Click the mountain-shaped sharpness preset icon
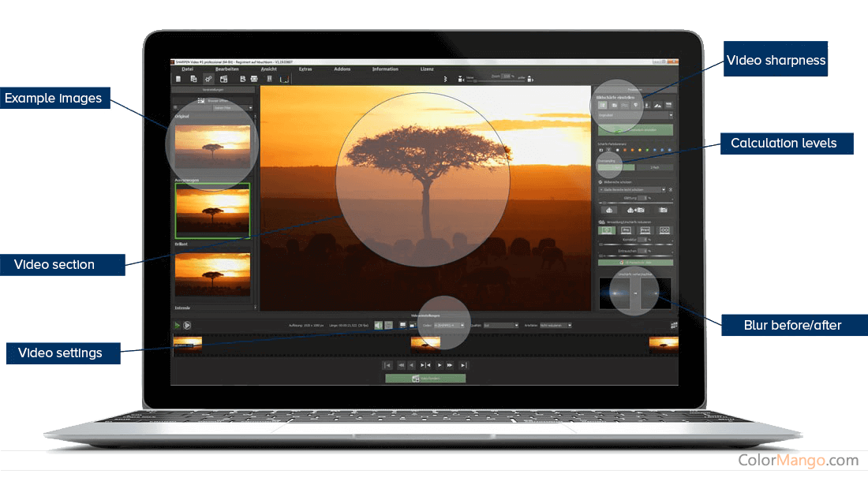 (657, 105)
